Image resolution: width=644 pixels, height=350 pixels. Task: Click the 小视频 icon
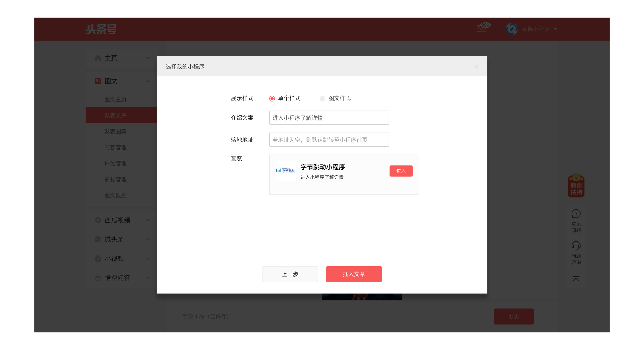pyautogui.click(x=98, y=259)
